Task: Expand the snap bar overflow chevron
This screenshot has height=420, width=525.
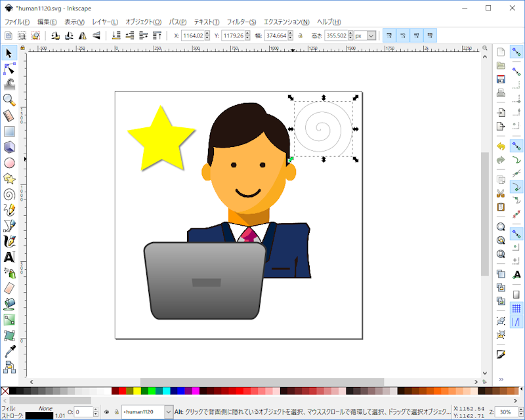Action: pos(501,379)
